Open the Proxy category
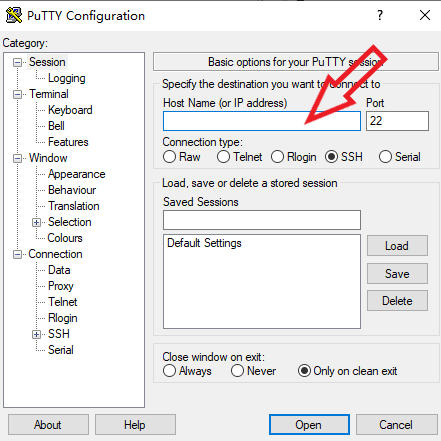Viewport: 441px width, 441px height. pyautogui.click(x=61, y=286)
